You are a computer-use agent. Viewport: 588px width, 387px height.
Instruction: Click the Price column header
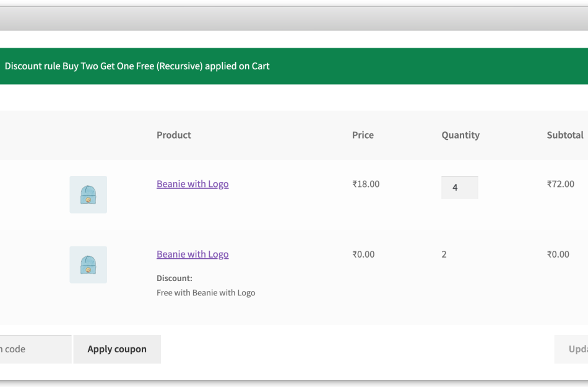[363, 135]
